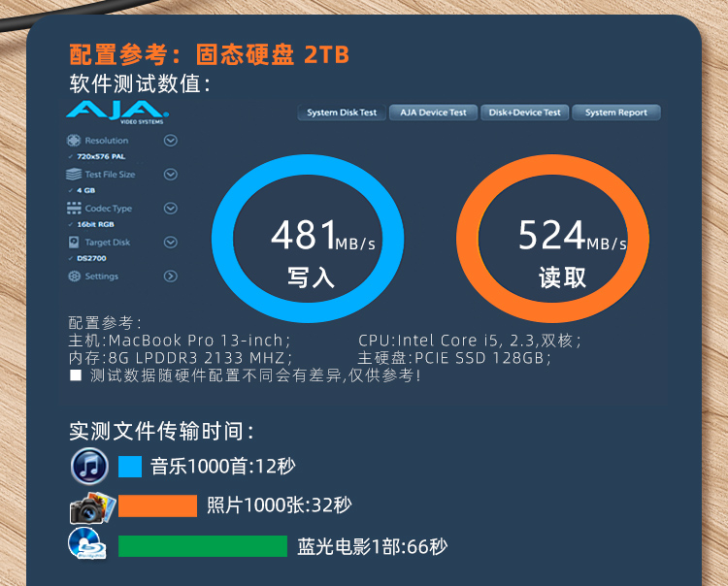The height and width of the screenshot is (586, 728).
Task: Switch to the System Disk Test tab
Action: click(x=342, y=113)
